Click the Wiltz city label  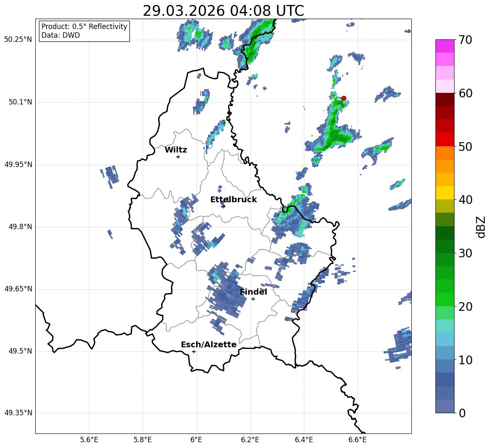(176, 150)
